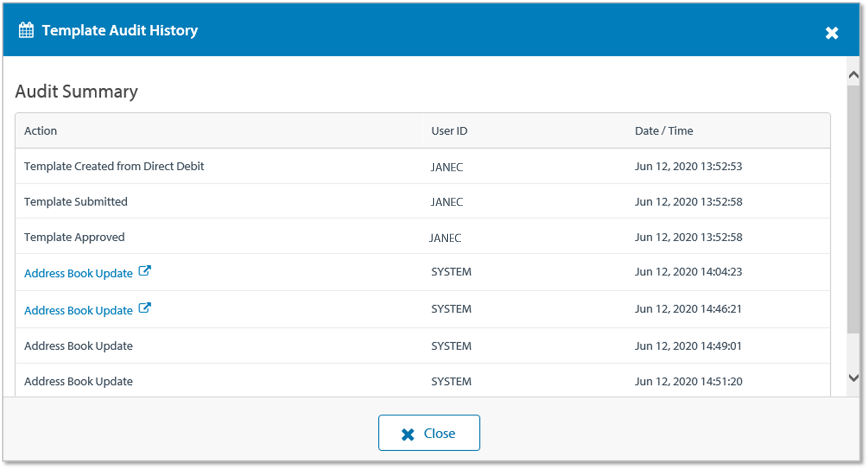Click the scrollbar down arrow
This screenshot has width=868, height=469.
click(x=853, y=378)
